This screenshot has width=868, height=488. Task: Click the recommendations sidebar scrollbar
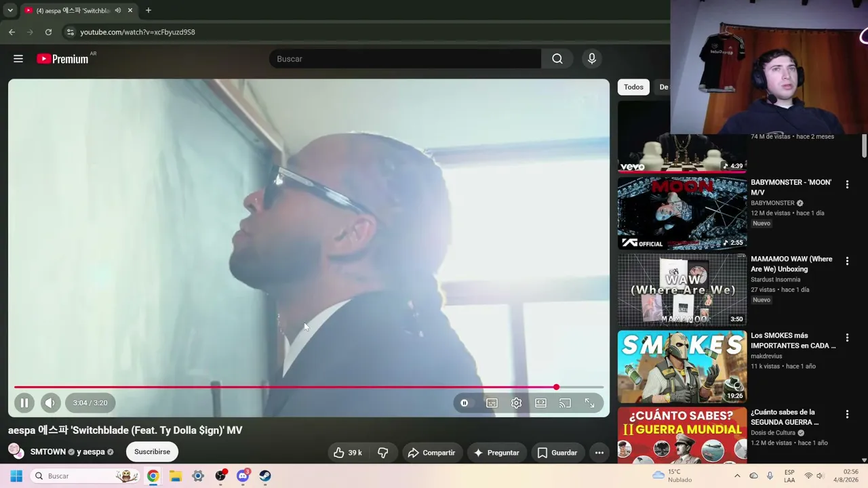[864, 146]
